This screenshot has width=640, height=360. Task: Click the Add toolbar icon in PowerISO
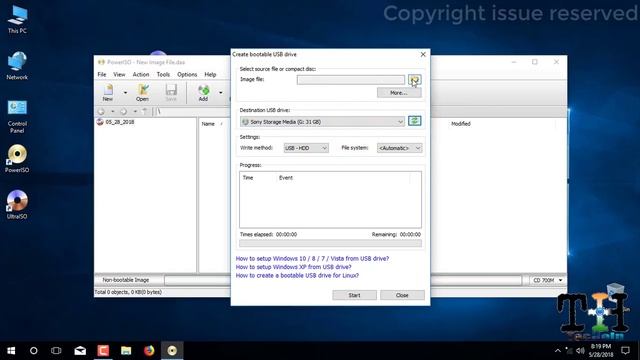tap(203, 93)
